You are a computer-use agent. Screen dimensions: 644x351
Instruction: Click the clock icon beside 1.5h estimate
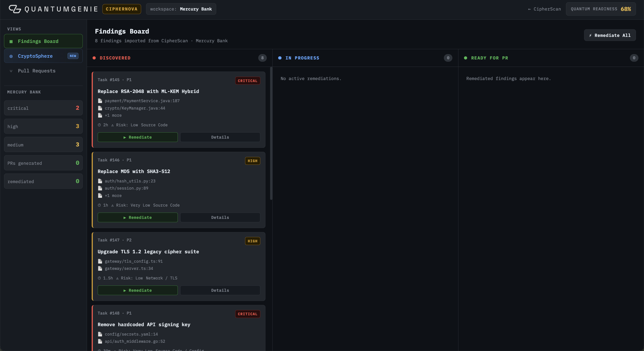99,278
